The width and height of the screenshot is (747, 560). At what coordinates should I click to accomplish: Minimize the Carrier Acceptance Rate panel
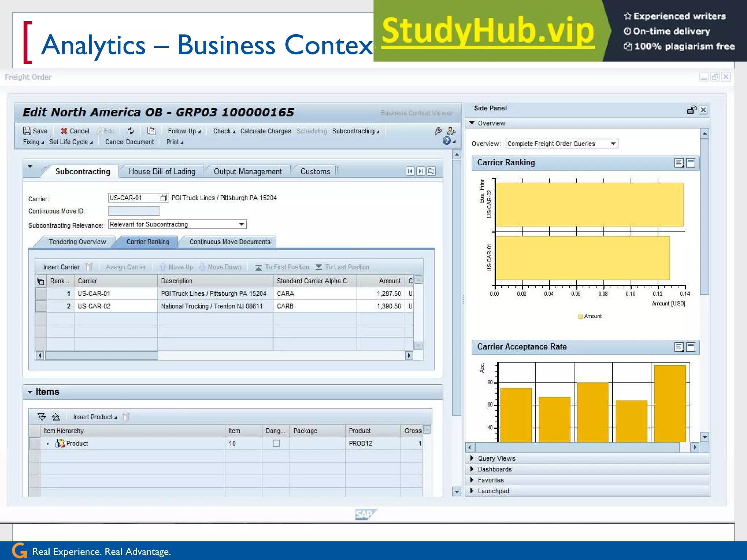(x=691, y=347)
